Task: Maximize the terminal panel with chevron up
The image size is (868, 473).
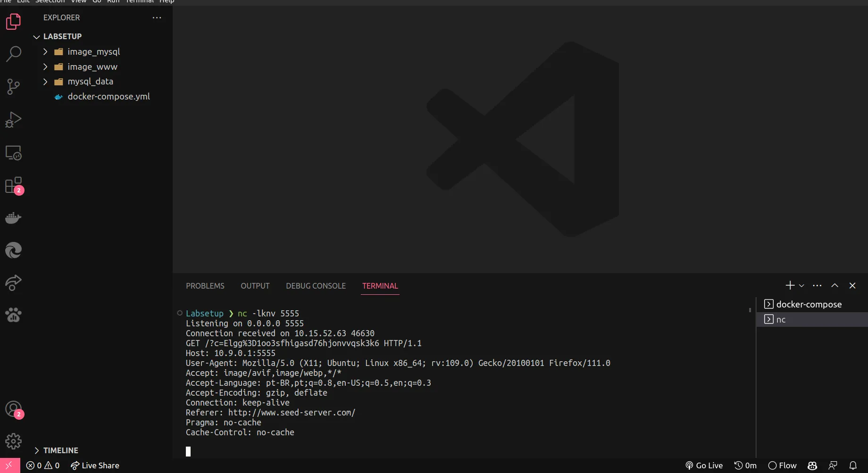Action: [x=835, y=285]
